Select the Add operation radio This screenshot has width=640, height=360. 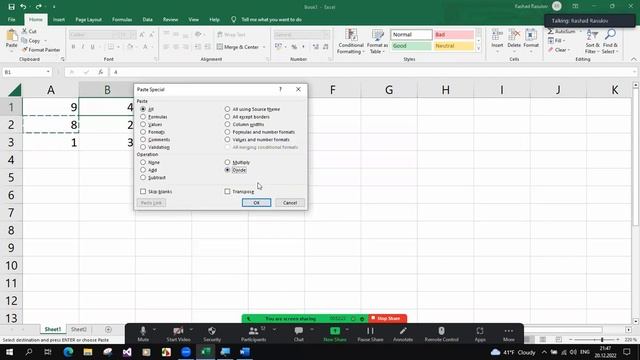[143, 170]
